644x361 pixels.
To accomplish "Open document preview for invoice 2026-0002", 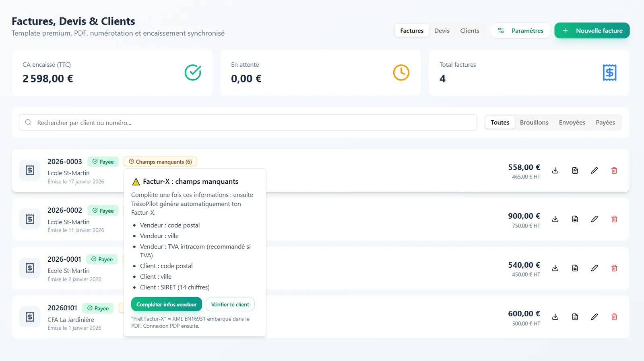I will click(575, 219).
